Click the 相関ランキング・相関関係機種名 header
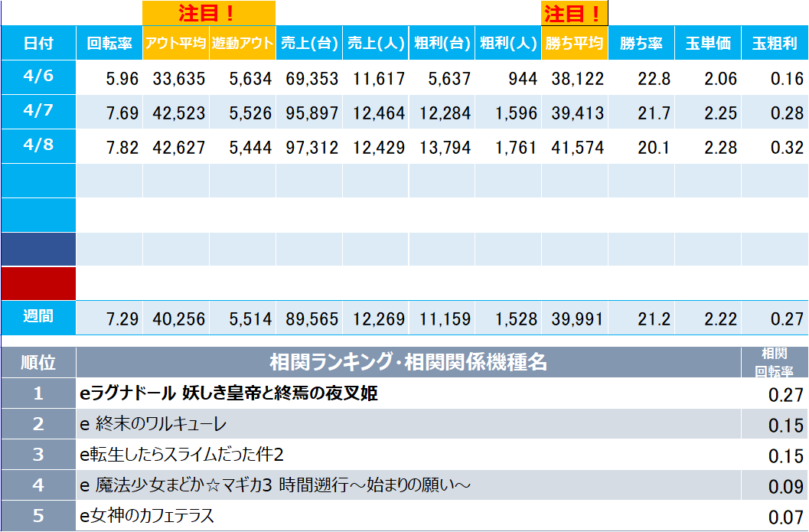Image resolution: width=809 pixels, height=532 pixels. [408, 362]
